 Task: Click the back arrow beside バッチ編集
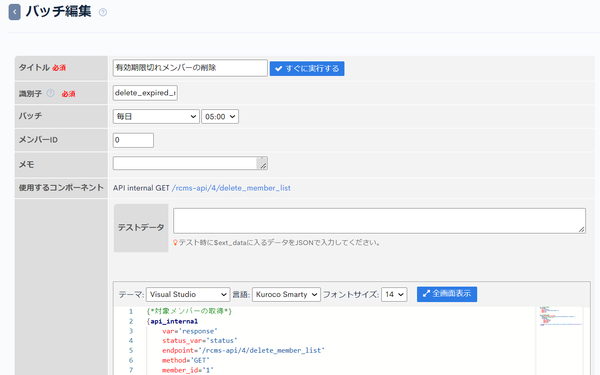pyautogui.click(x=15, y=12)
